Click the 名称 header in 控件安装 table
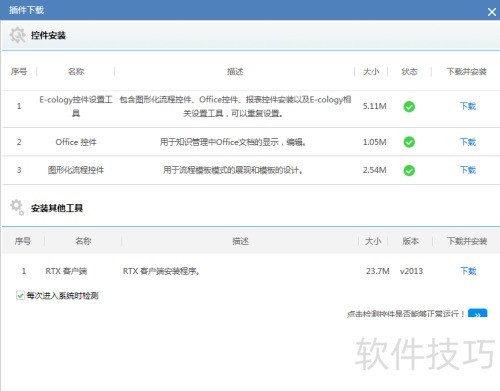Viewport: 500px width, 391px height. pos(76,71)
